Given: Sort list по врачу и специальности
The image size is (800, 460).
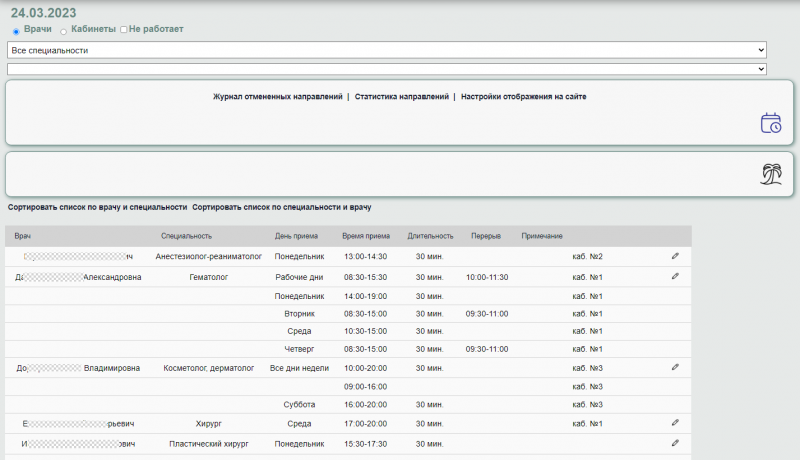Looking at the screenshot, I should 97,207.
